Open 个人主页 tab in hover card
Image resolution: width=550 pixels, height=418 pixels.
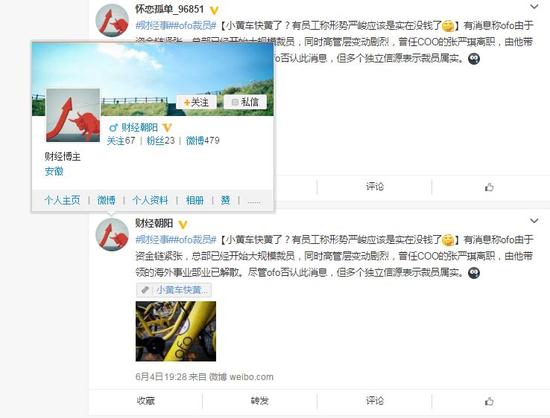(62, 200)
